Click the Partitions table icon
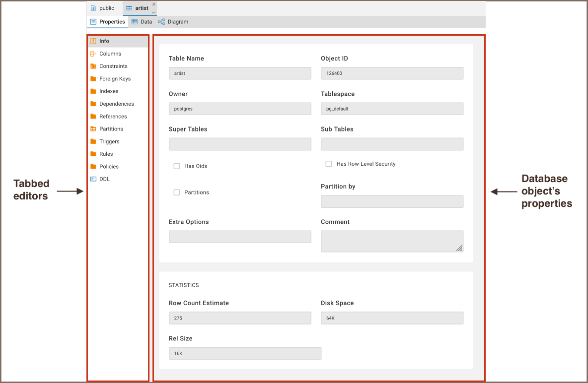 tap(93, 129)
